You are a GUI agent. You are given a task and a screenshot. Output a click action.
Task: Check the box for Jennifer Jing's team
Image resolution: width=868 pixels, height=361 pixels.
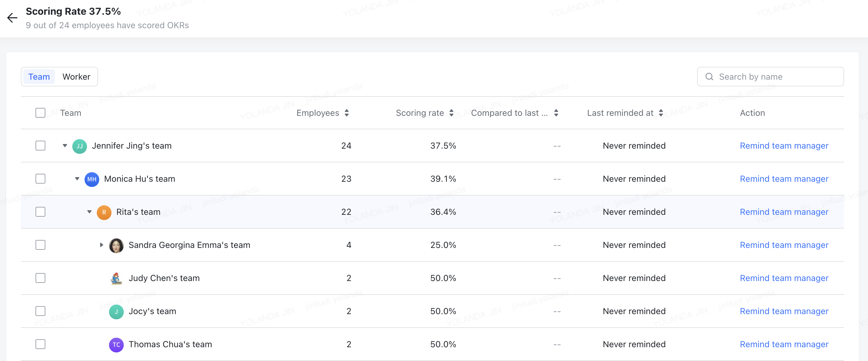tap(40, 145)
